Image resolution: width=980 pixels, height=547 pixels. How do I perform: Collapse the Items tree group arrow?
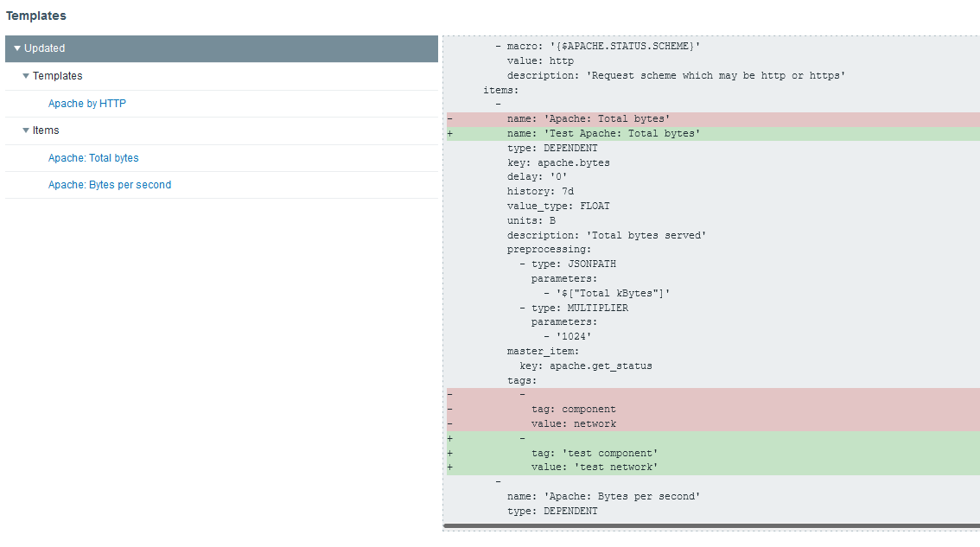pos(26,130)
